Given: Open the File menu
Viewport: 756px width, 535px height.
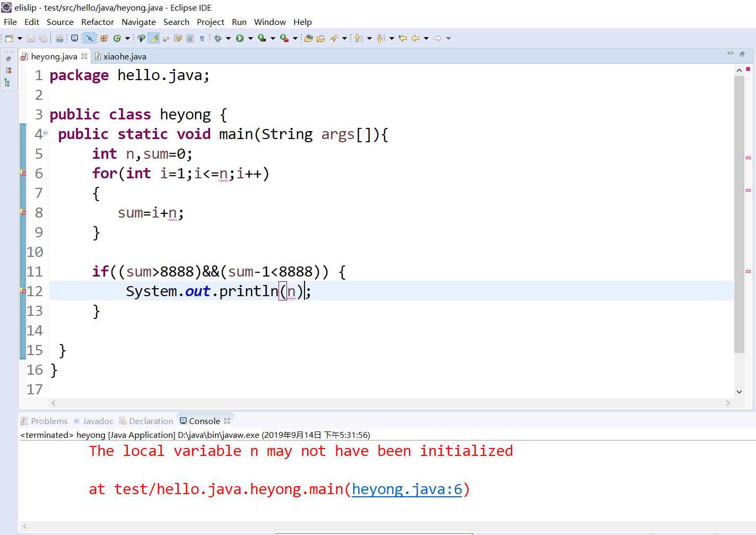Looking at the screenshot, I should point(10,22).
